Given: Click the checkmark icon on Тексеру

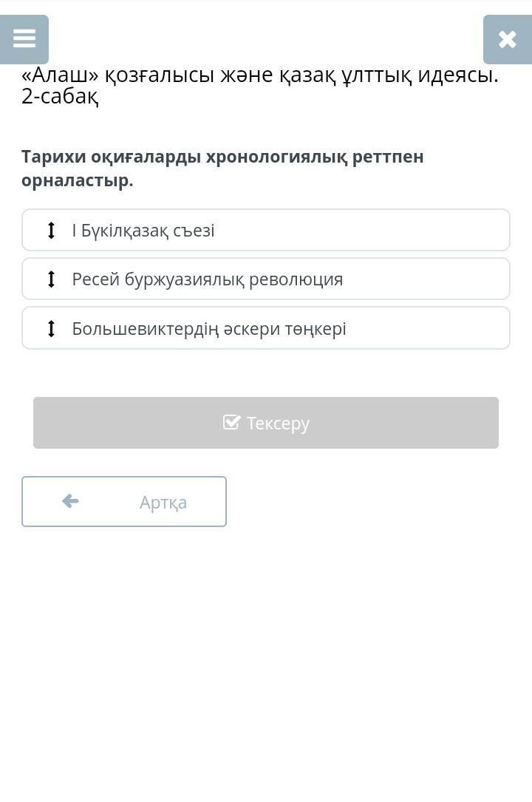Looking at the screenshot, I should click(231, 422).
